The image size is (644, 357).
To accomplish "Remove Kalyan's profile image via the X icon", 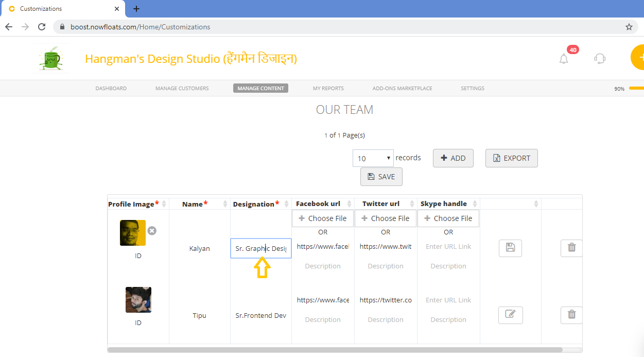I will (x=152, y=231).
